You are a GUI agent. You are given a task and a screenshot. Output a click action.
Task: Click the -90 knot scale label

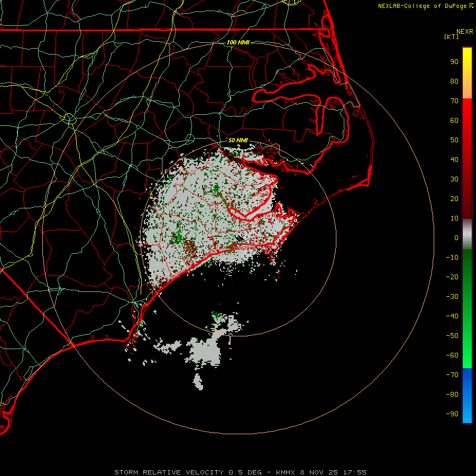[452, 414]
